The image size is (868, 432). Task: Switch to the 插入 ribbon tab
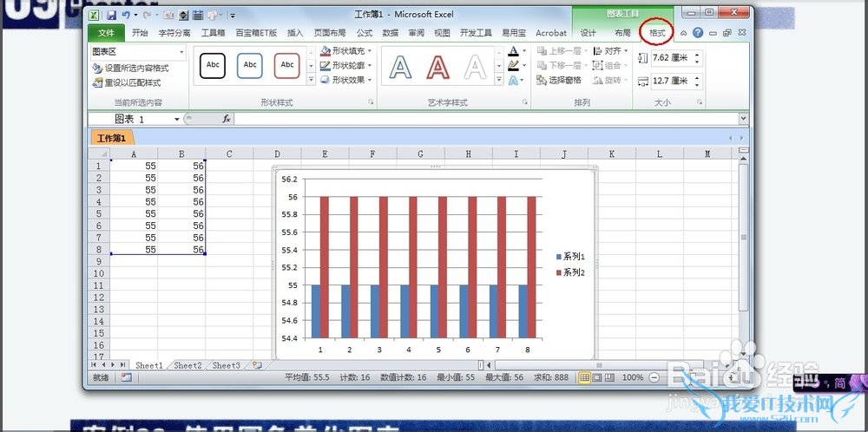point(295,33)
